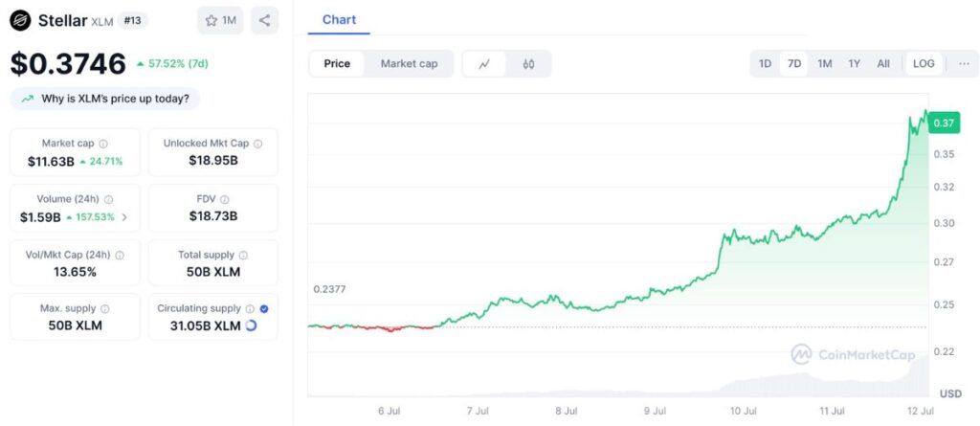Click the star watchlist 1M button
Viewport: 980px width, 426px height.
click(220, 20)
